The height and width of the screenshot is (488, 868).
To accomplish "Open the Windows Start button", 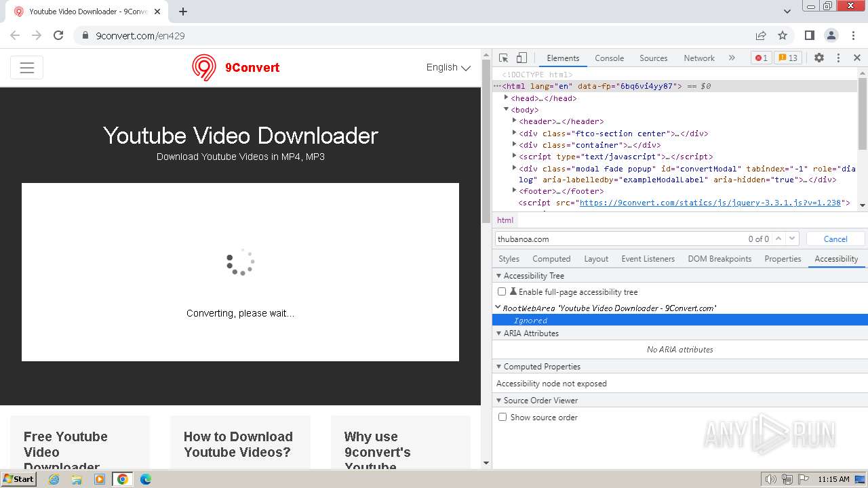I will (19, 479).
